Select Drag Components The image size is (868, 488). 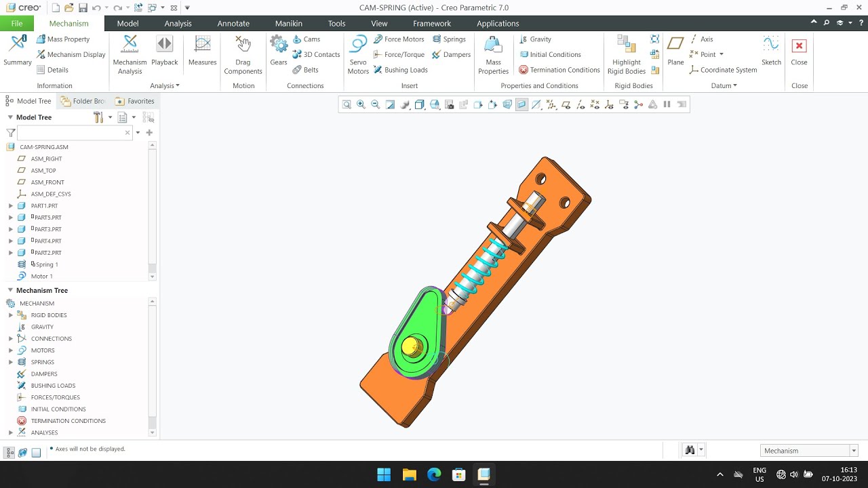click(243, 55)
